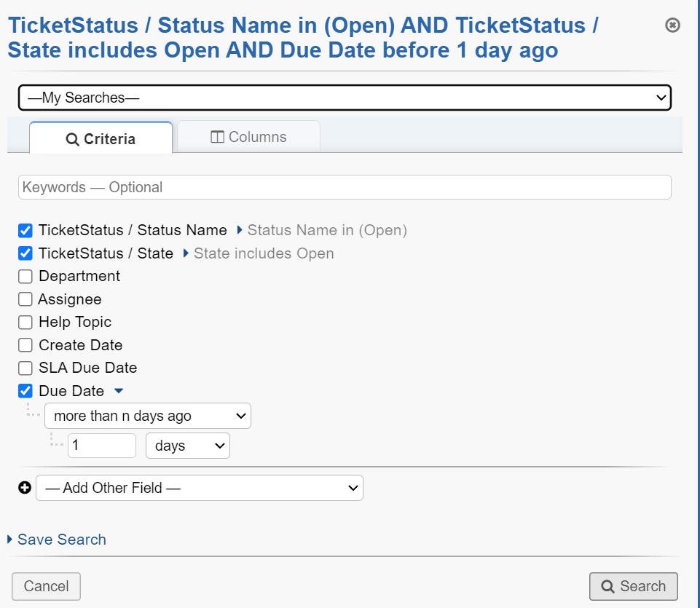The width and height of the screenshot is (700, 608).
Task: Change the days unit dropdown
Action: point(188,446)
